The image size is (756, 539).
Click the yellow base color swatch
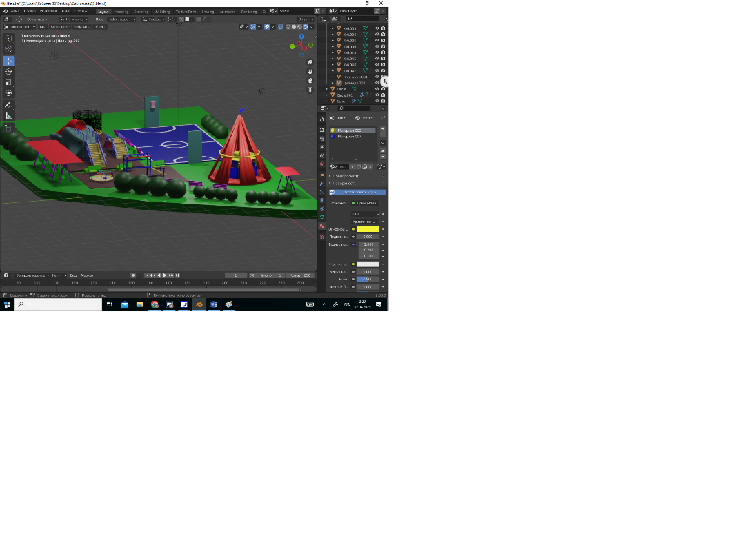[367, 229]
